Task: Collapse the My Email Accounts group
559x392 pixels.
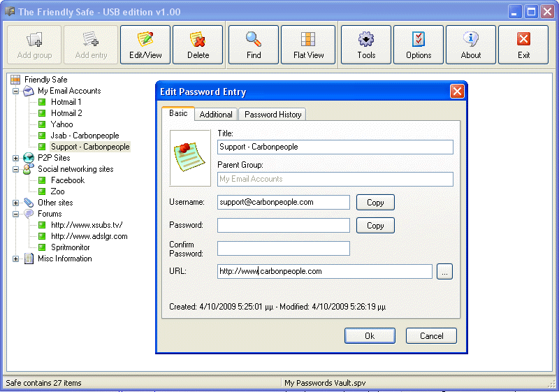Action: click(x=15, y=92)
